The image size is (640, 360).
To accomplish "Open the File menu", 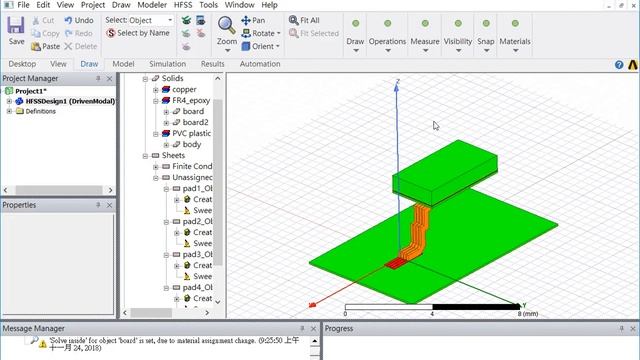I will coord(23,5).
